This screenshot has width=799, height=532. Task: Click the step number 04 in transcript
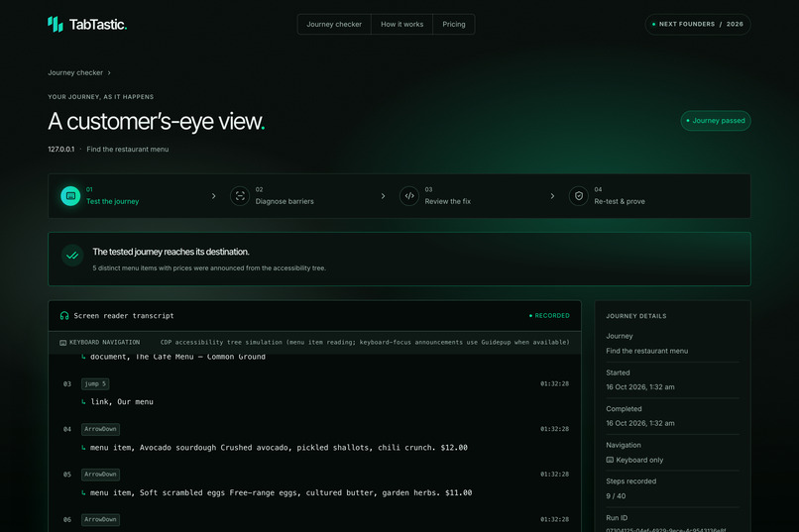click(x=67, y=429)
